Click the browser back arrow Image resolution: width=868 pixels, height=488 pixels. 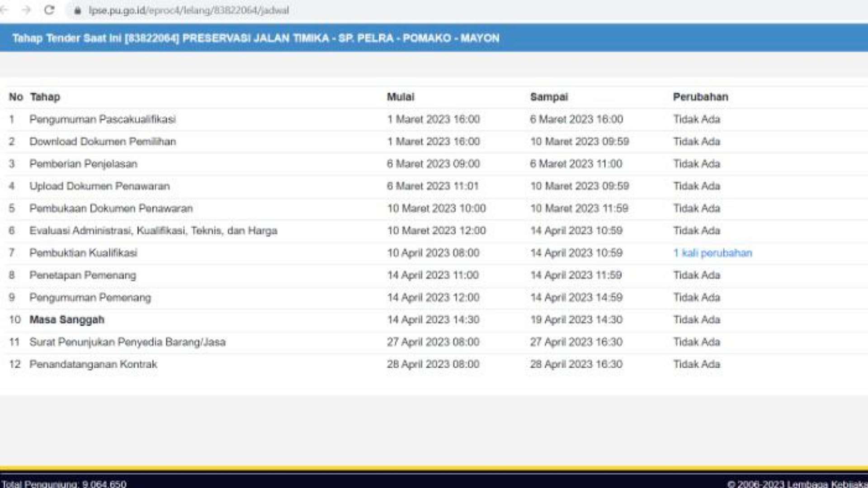(5, 10)
